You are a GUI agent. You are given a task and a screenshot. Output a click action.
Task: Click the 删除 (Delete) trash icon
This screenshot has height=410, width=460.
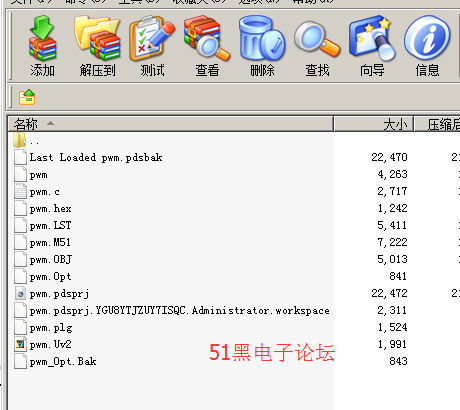[262, 46]
